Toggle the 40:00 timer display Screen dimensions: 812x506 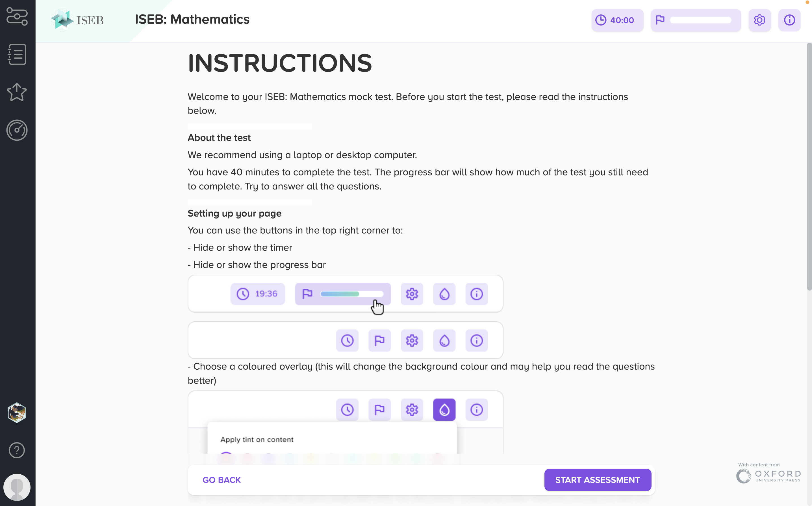click(617, 20)
